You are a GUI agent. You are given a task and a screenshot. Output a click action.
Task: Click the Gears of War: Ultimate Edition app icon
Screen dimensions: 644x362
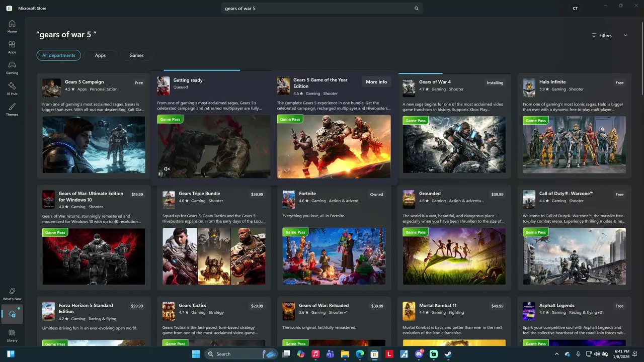click(48, 199)
